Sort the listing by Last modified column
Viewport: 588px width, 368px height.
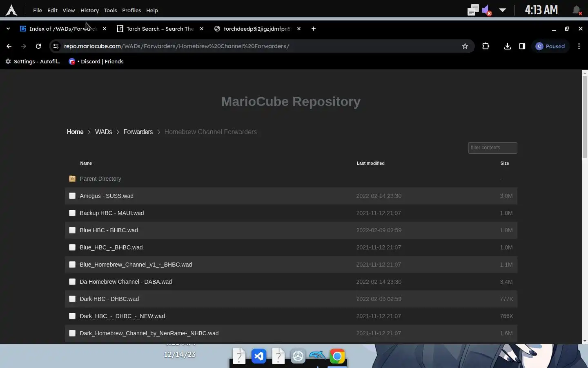pyautogui.click(x=370, y=163)
